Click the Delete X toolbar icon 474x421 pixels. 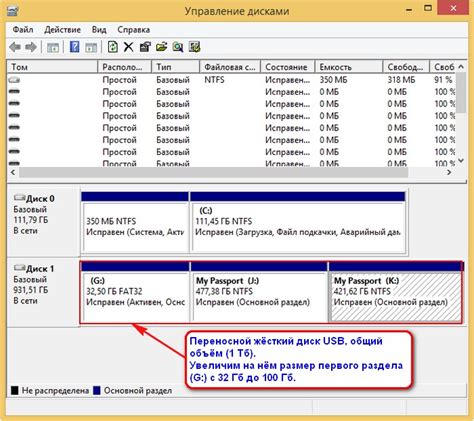128,47
